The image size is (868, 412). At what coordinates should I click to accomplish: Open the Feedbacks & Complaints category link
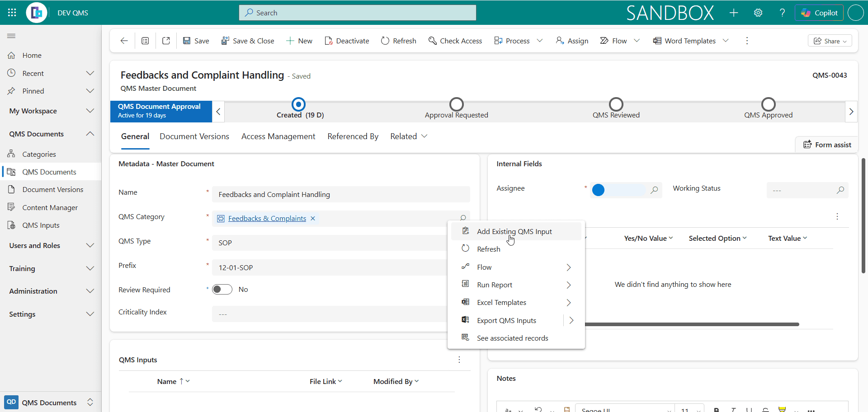click(x=267, y=219)
